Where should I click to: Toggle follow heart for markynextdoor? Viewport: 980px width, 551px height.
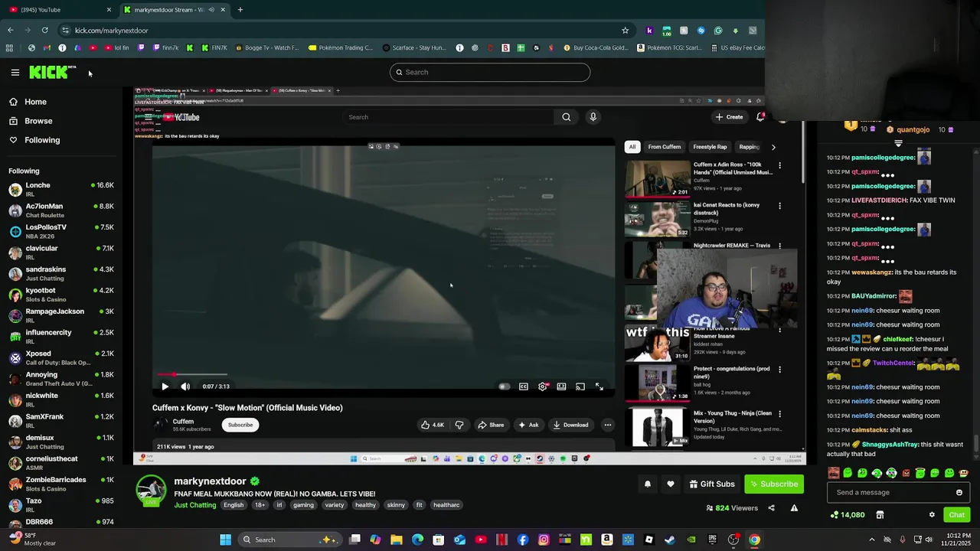[671, 484]
